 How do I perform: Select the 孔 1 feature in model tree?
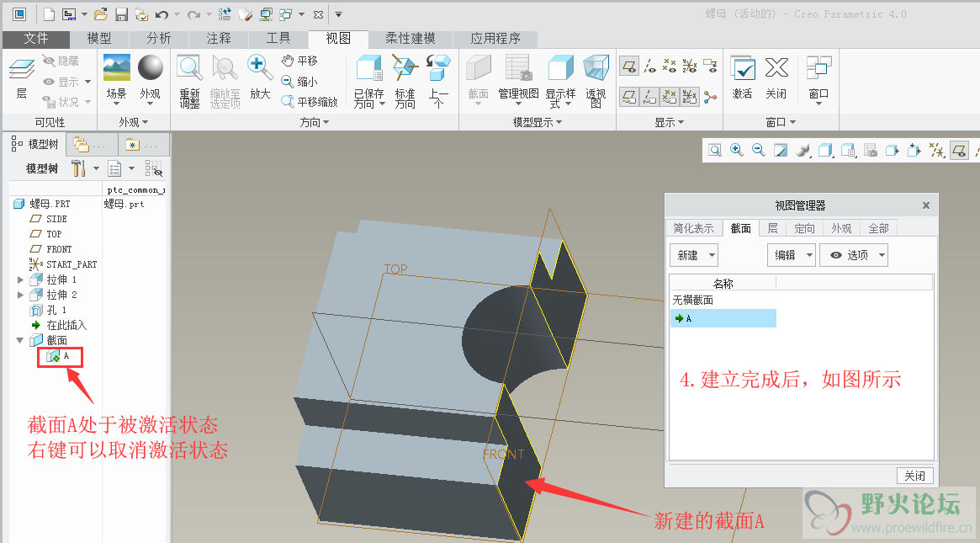48,311
